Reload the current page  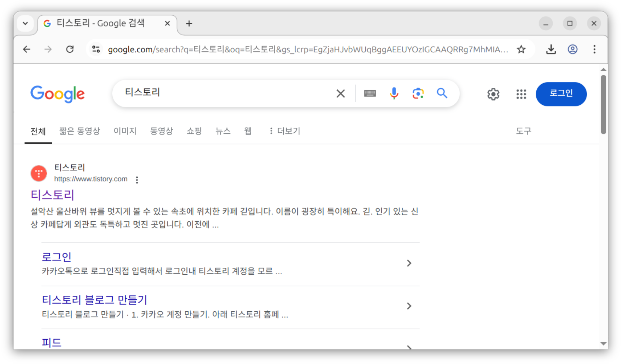click(x=70, y=49)
